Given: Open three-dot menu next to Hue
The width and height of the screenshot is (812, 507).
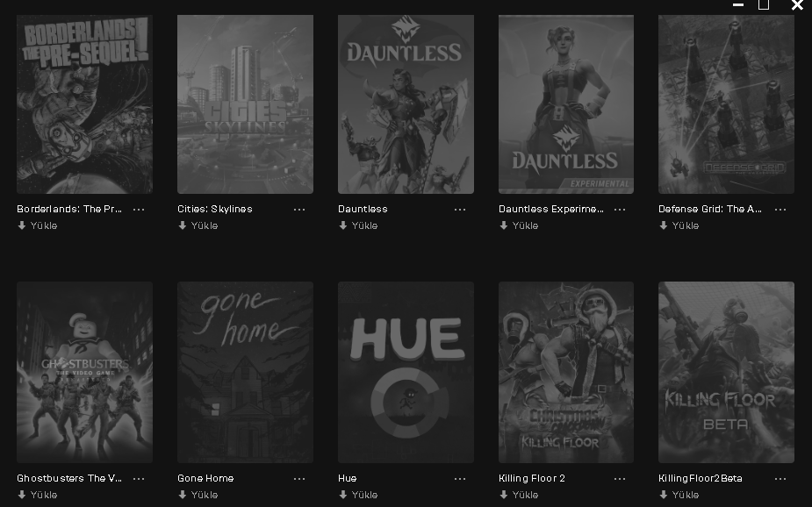Looking at the screenshot, I should 459,479.
